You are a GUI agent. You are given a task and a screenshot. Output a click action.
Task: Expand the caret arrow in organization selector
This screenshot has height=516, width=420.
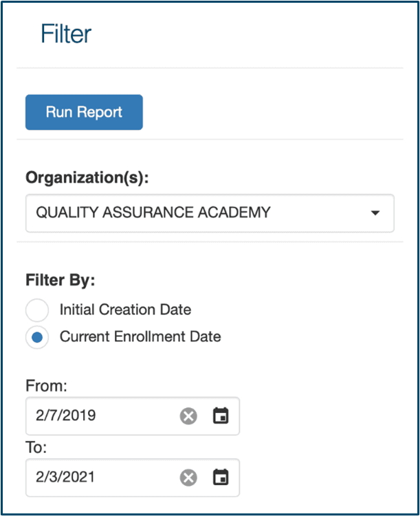(x=375, y=213)
